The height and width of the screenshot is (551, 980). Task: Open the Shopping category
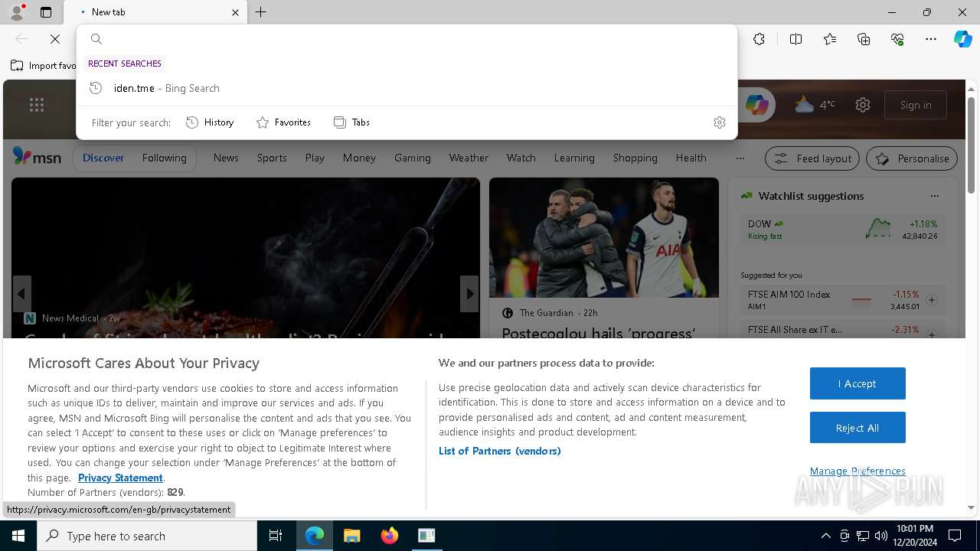pyautogui.click(x=635, y=158)
